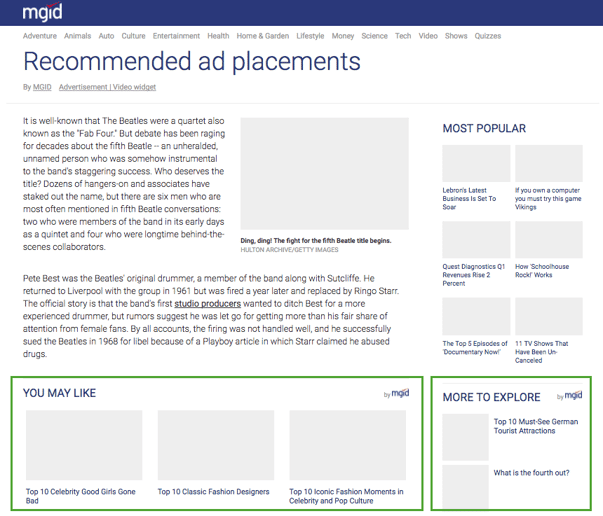Open the Entertainment navigation category
Image resolution: width=603 pixels, height=516 pixels.
pyautogui.click(x=176, y=36)
